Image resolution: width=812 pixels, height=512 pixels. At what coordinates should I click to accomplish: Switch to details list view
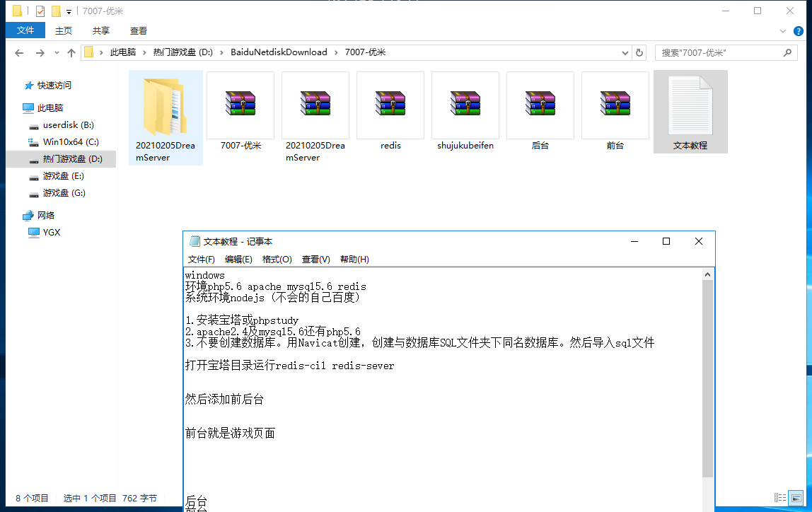click(x=780, y=498)
